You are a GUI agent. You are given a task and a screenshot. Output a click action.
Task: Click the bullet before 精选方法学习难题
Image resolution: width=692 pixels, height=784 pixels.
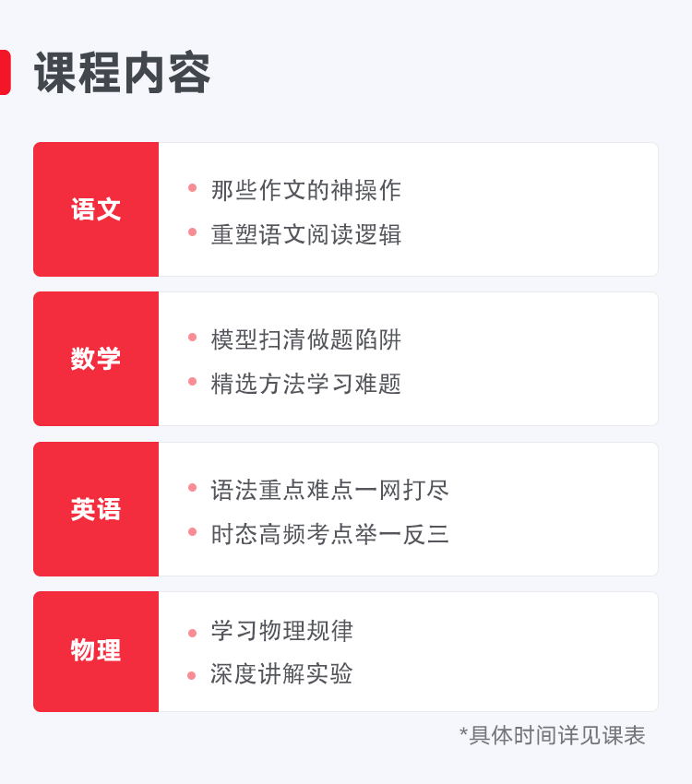[x=192, y=382]
